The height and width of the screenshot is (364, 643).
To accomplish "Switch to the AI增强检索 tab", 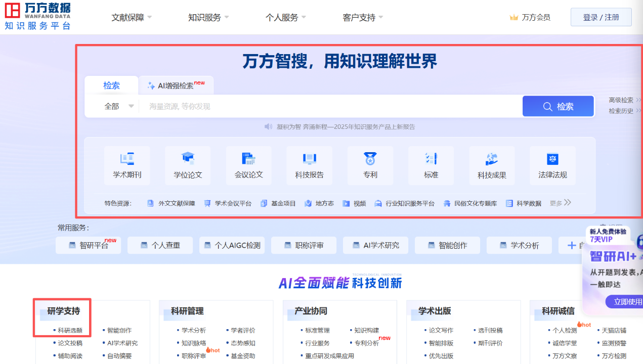I will coord(176,85).
